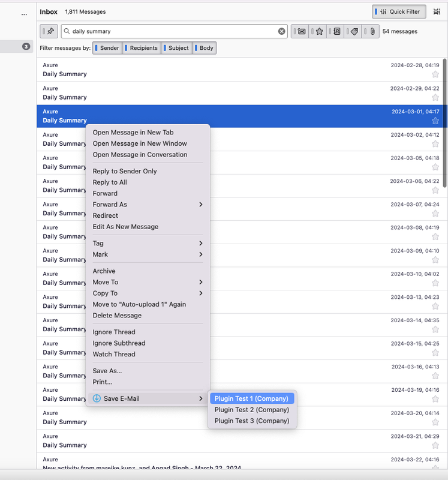Star the message dated 2024-03-09

[x=435, y=260]
